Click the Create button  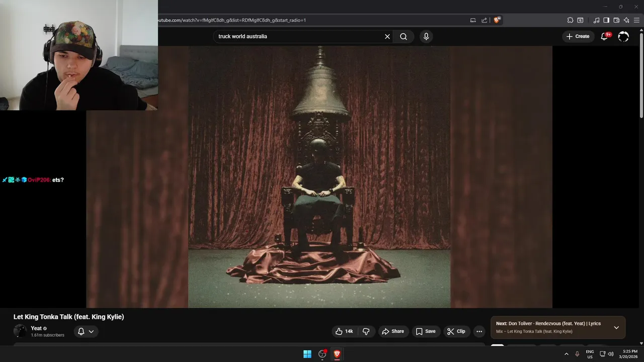click(578, 36)
